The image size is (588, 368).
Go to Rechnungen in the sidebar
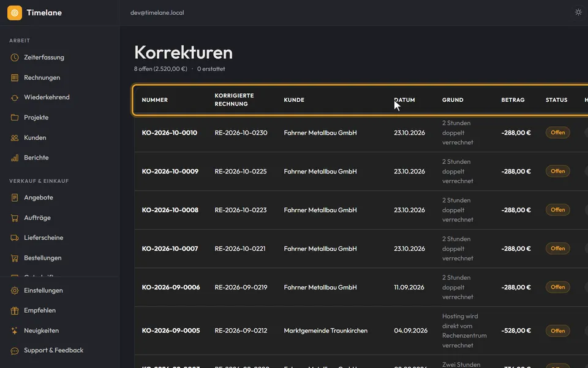[42, 78]
